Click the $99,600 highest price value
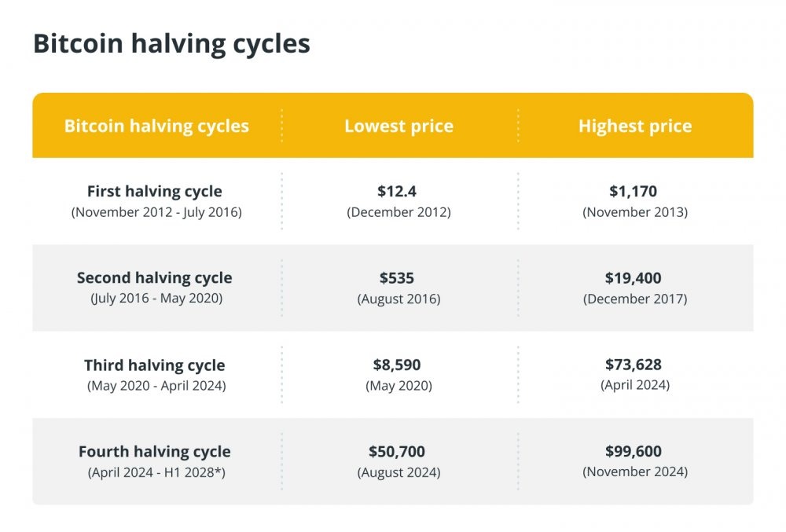Image resolution: width=786 pixels, height=532 pixels. click(x=634, y=452)
